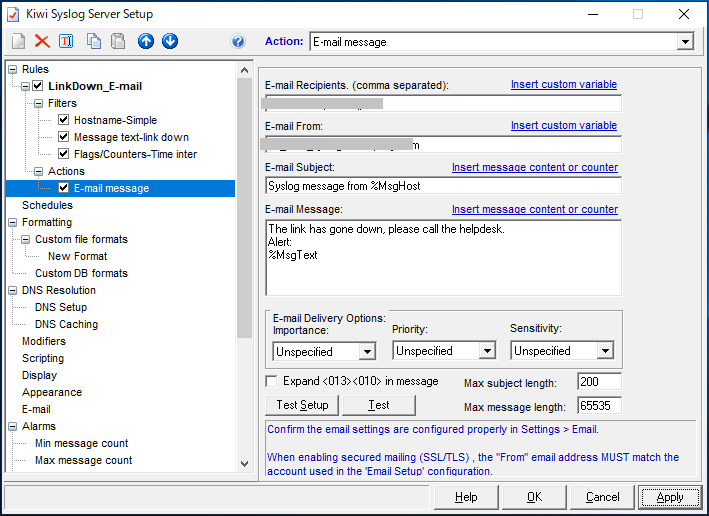Collapse the LinkDown_E-mail rule node

25,86
